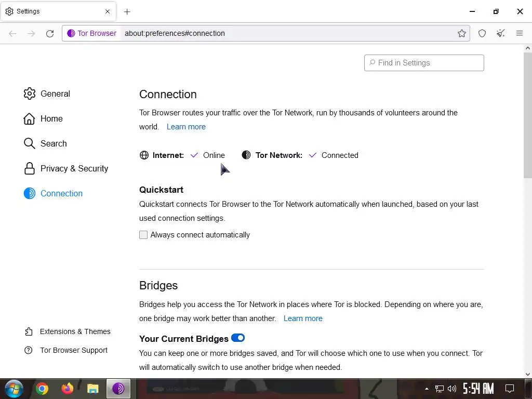
Task: Click Learn more link under Bridges
Action: pyautogui.click(x=303, y=318)
